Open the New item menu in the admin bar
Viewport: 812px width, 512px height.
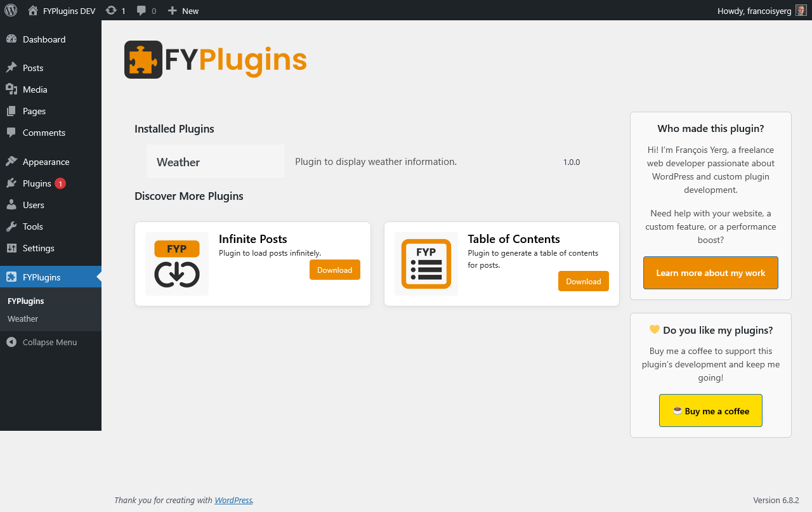183,10
